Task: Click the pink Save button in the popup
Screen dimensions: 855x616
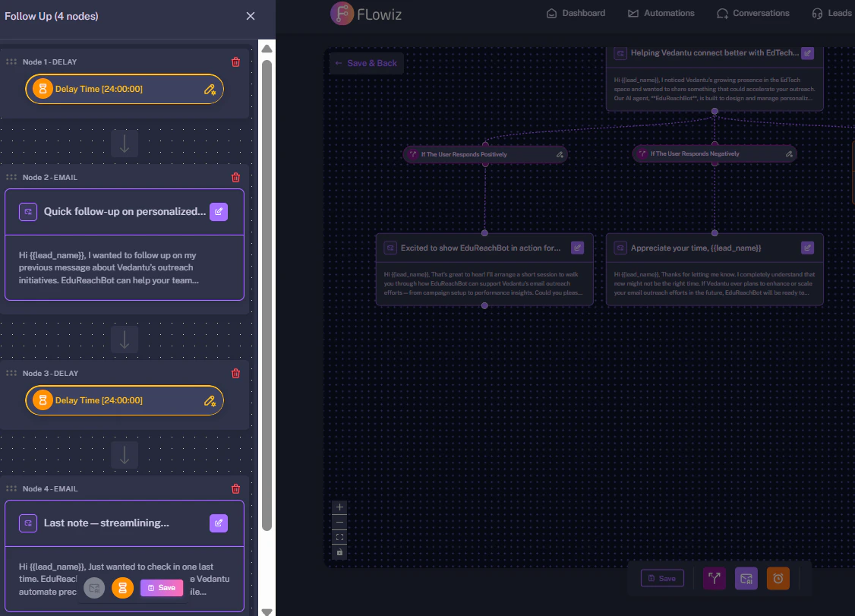Action: [161, 587]
